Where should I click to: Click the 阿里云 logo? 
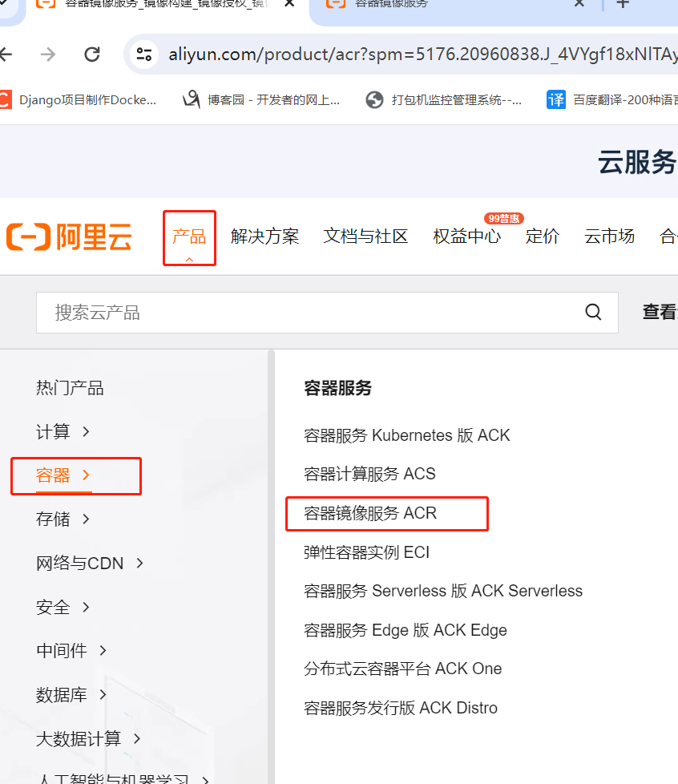[69, 236]
